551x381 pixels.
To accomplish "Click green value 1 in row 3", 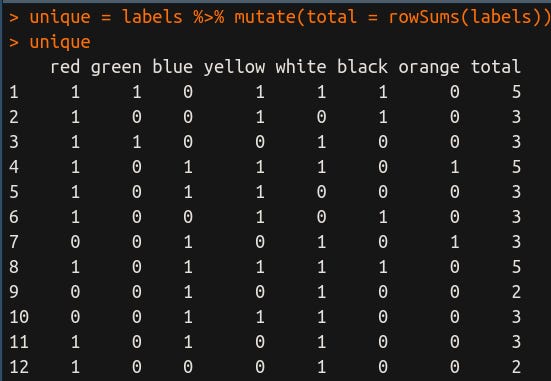I will [x=137, y=142].
